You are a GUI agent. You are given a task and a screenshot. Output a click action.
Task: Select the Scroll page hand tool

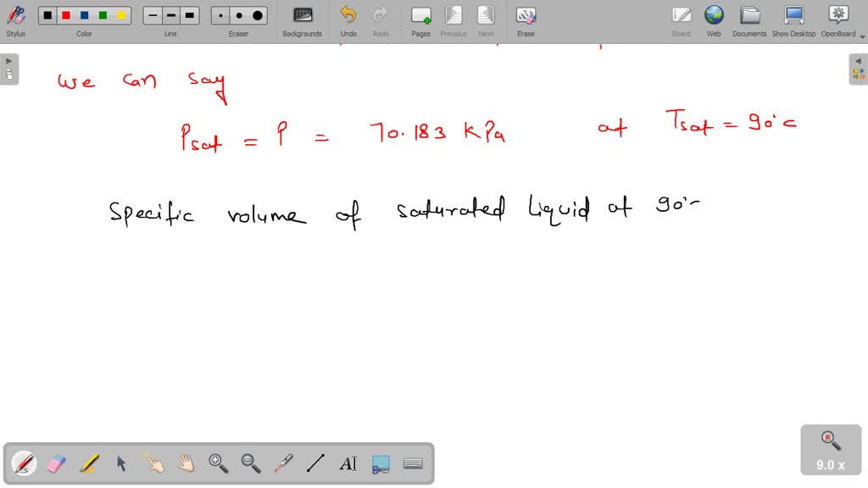tap(185, 463)
